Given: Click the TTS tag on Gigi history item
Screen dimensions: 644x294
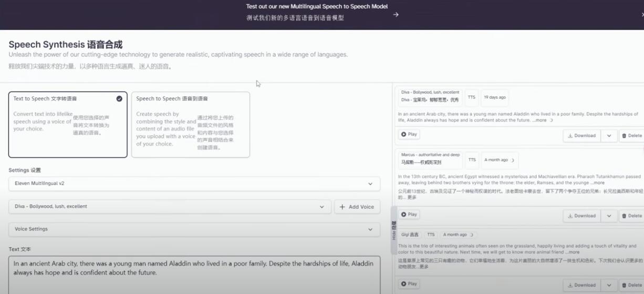Looking at the screenshot, I should [431, 235].
